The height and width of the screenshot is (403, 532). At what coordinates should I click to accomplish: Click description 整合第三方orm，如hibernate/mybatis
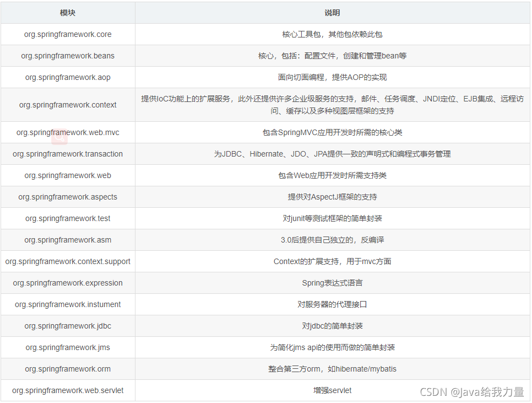tap(332, 369)
